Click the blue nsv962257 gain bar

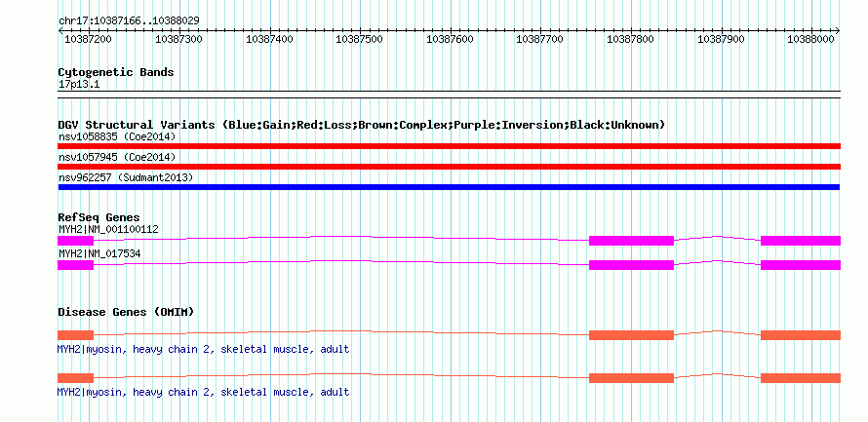tap(449, 187)
